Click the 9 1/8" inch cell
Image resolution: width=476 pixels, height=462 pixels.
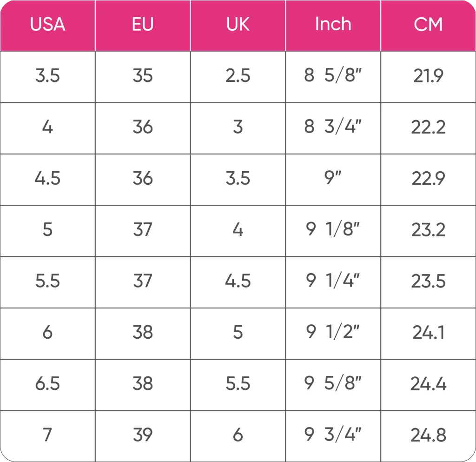tap(333, 230)
